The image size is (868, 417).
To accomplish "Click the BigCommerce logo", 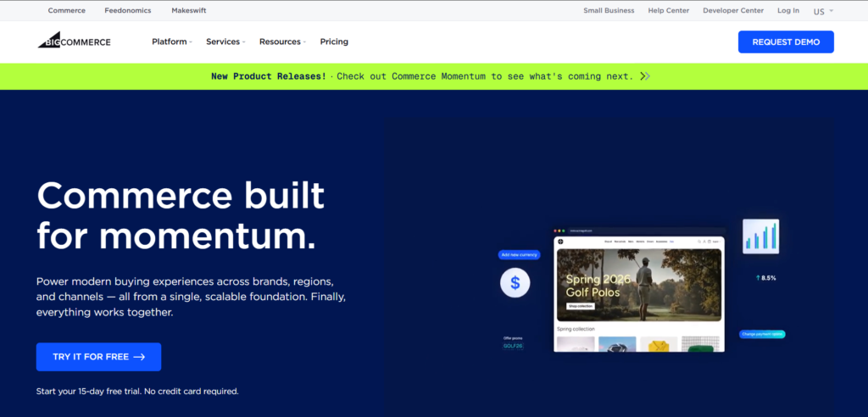I will pos(75,41).
